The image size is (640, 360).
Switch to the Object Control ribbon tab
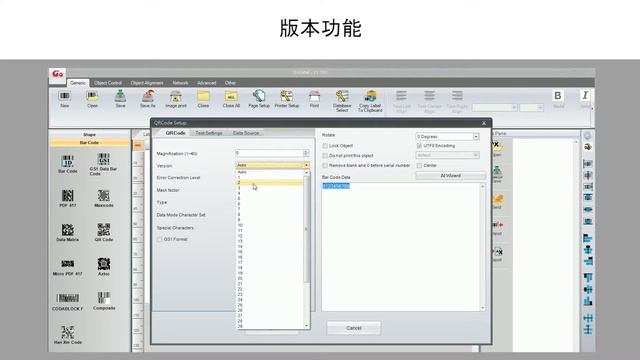[x=108, y=83]
